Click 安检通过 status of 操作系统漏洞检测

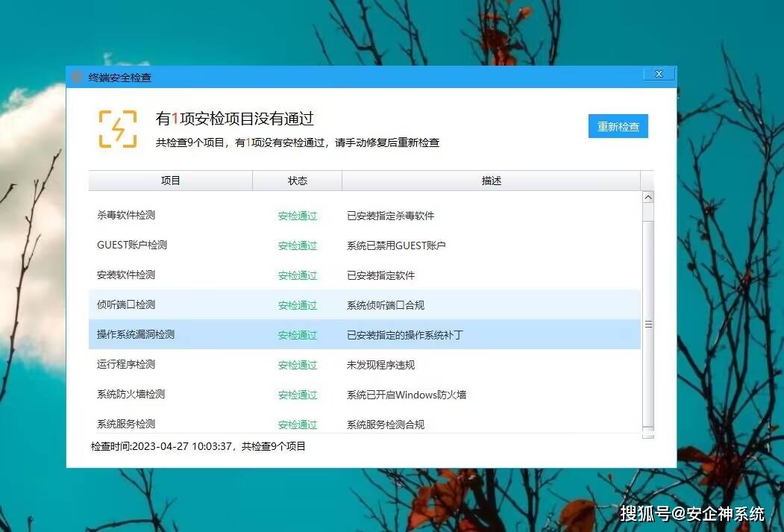point(298,335)
